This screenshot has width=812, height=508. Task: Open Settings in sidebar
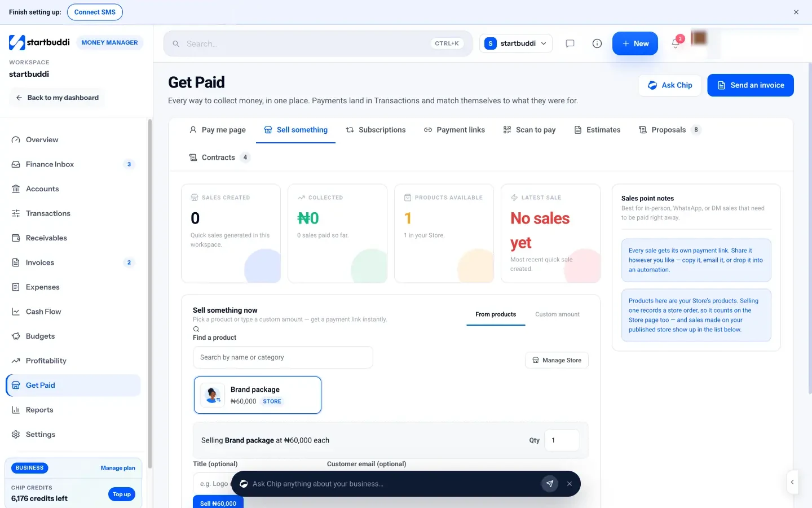73,435
